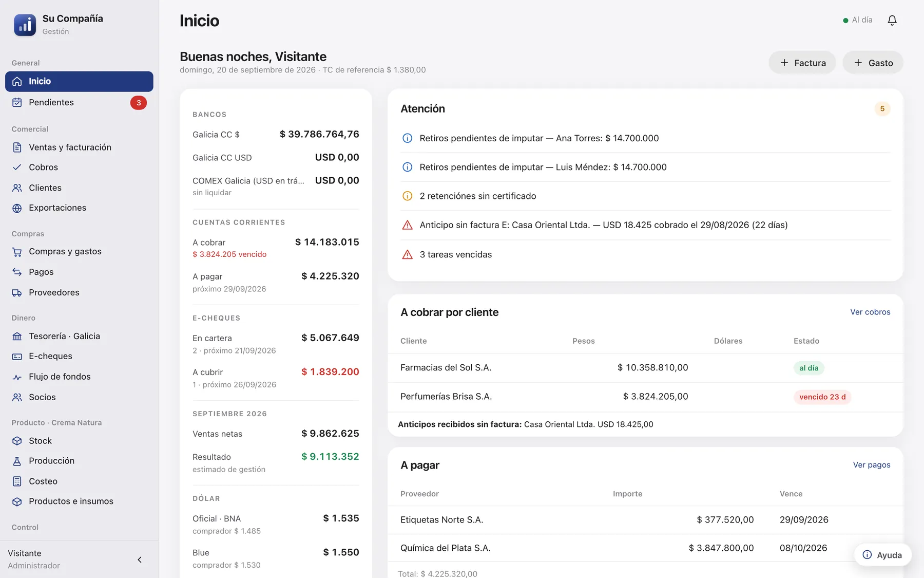This screenshot has width=924, height=578.
Task: Create a new Factura
Action: coord(802,63)
